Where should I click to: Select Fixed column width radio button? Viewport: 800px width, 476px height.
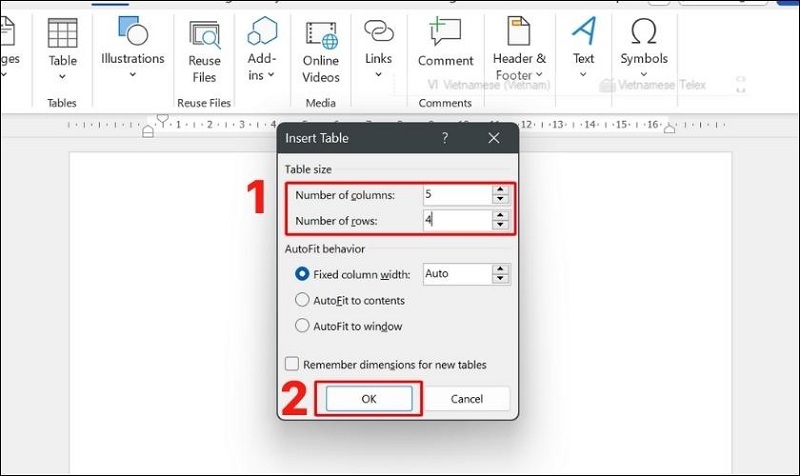pos(303,274)
